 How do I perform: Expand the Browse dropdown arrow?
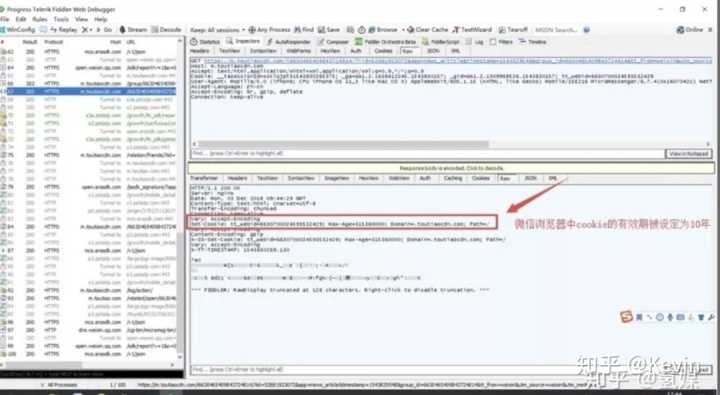[x=403, y=30]
